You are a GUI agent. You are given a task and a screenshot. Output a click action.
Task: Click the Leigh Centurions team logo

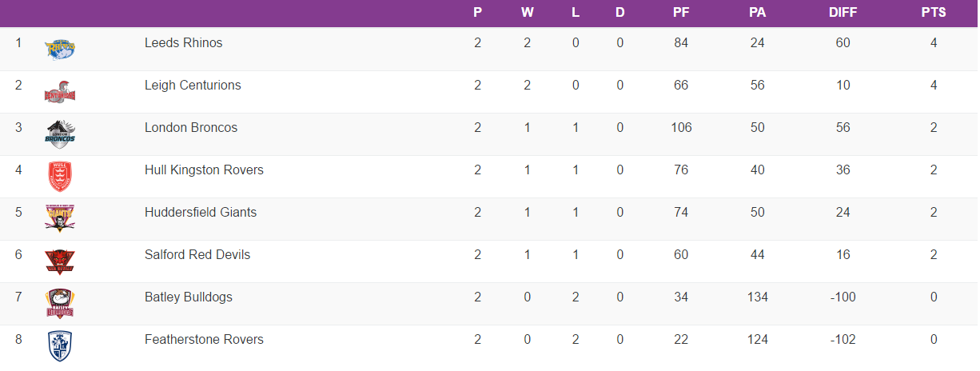pos(60,92)
